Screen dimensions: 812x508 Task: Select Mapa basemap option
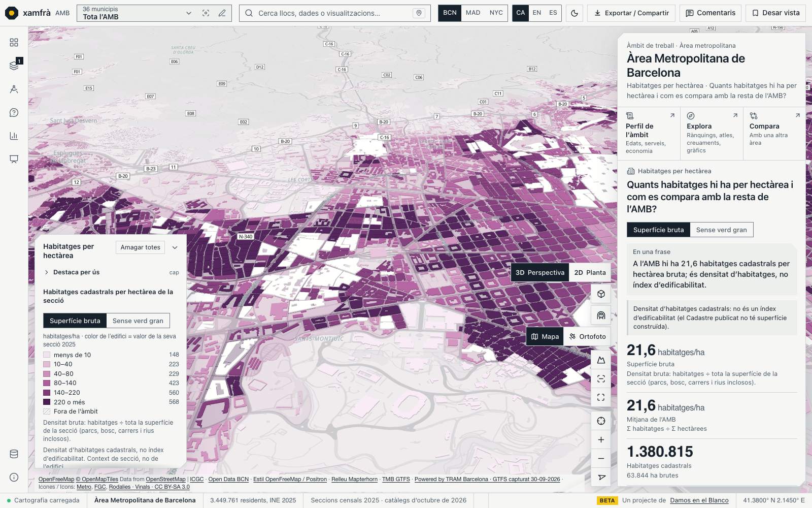coord(545,337)
